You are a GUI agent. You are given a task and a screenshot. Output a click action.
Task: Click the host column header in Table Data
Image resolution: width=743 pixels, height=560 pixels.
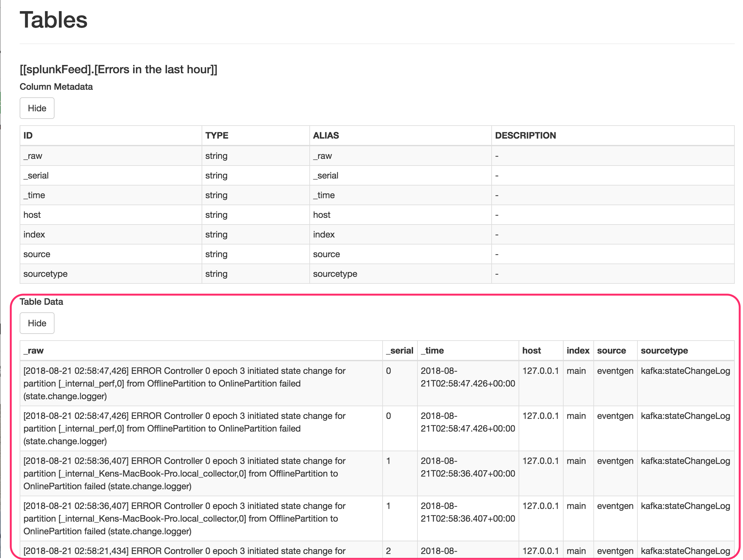click(x=531, y=350)
